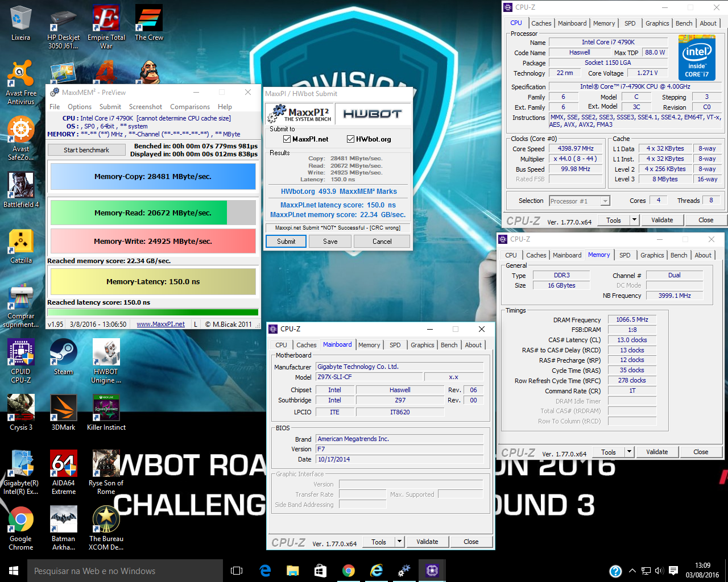Screen dimensions: 728x582
Task: Click the Windows search box on taskbar
Action: pos(125,571)
